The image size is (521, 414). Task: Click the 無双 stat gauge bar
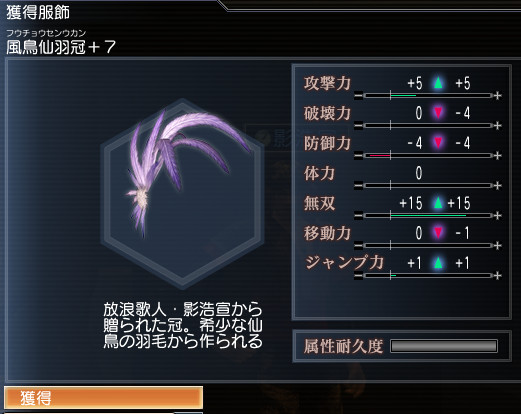pos(428,216)
